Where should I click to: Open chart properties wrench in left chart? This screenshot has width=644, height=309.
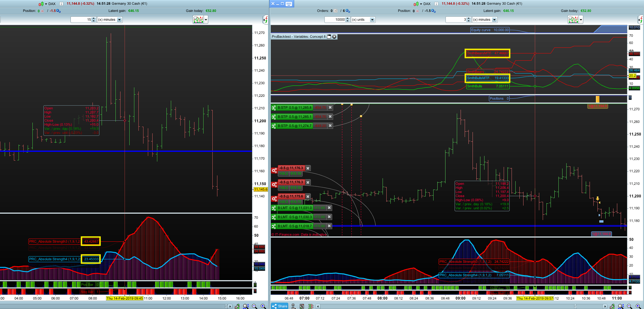[x=237, y=306]
